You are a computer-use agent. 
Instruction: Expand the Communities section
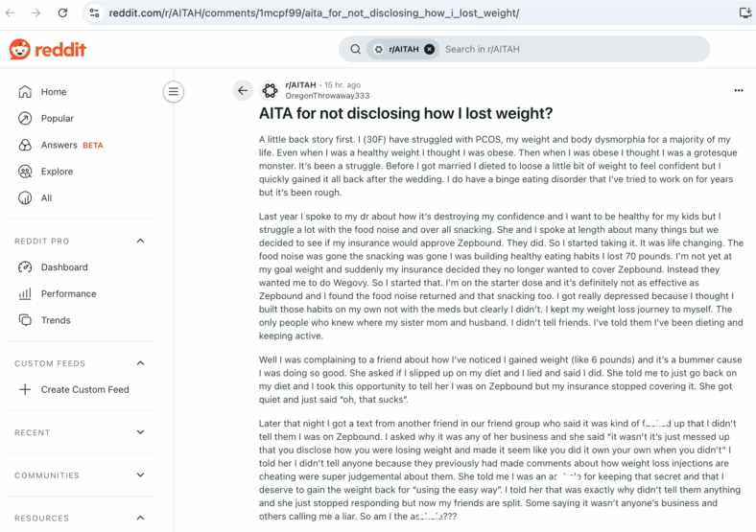pyautogui.click(x=140, y=474)
